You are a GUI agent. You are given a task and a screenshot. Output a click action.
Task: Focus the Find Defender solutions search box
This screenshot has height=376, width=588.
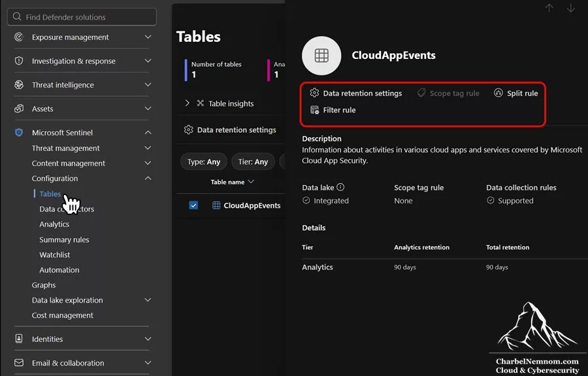coord(82,17)
